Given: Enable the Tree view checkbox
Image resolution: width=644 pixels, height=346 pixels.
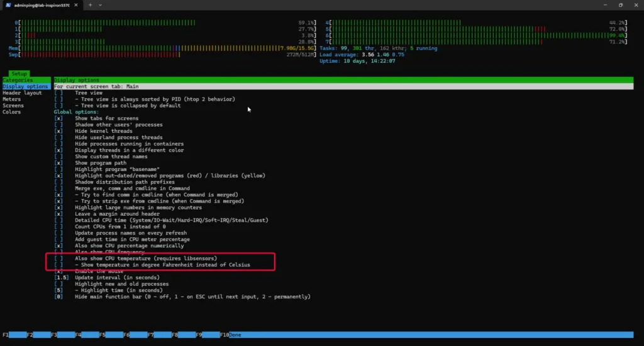Looking at the screenshot, I should (x=58, y=93).
